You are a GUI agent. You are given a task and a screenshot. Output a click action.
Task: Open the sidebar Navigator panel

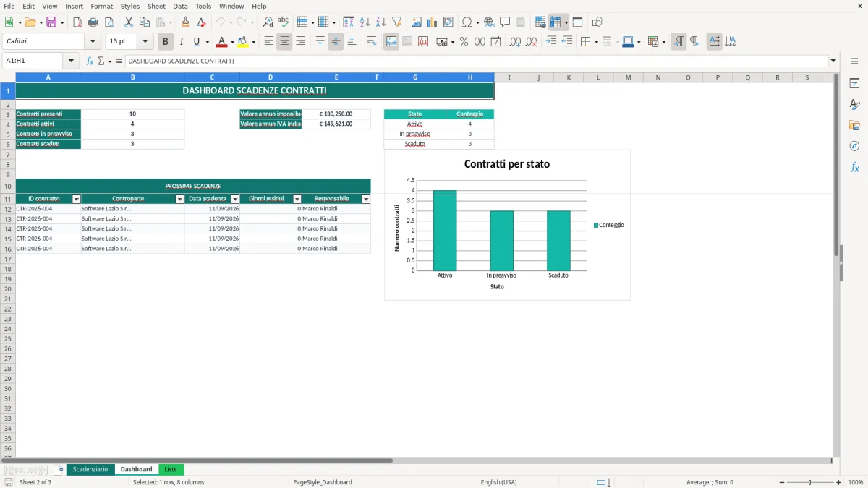[854, 147]
